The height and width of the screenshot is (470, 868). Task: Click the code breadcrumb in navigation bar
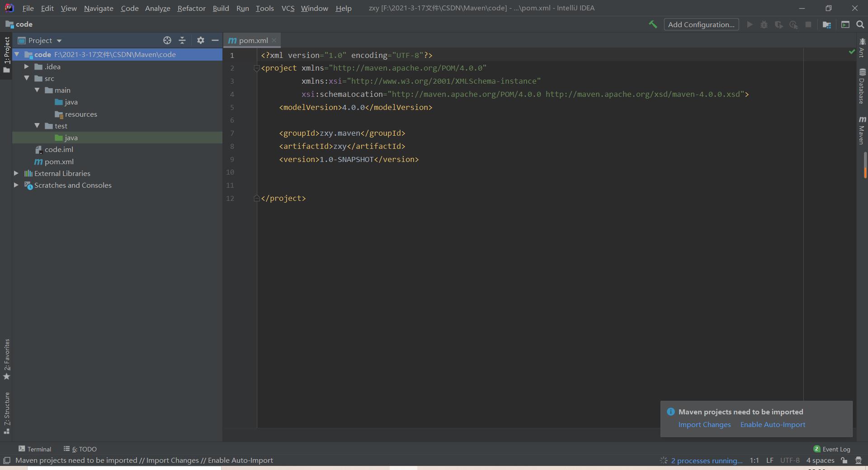(x=19, y=24)
